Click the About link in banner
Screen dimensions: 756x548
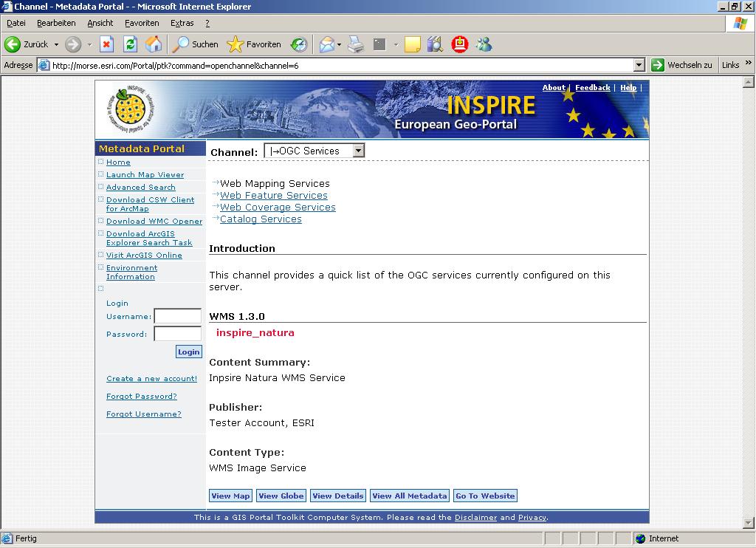(x=554, y=87)
